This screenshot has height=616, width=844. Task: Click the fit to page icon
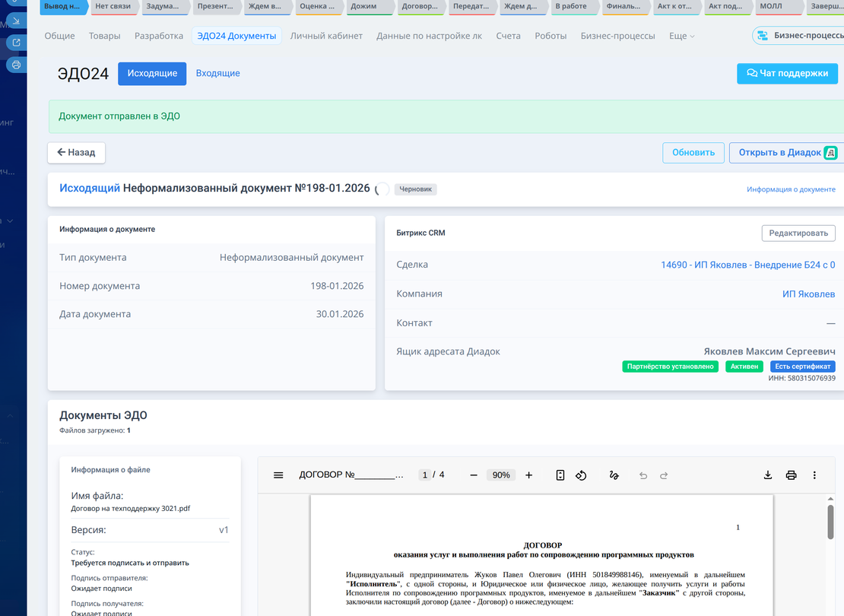point(560,475)
